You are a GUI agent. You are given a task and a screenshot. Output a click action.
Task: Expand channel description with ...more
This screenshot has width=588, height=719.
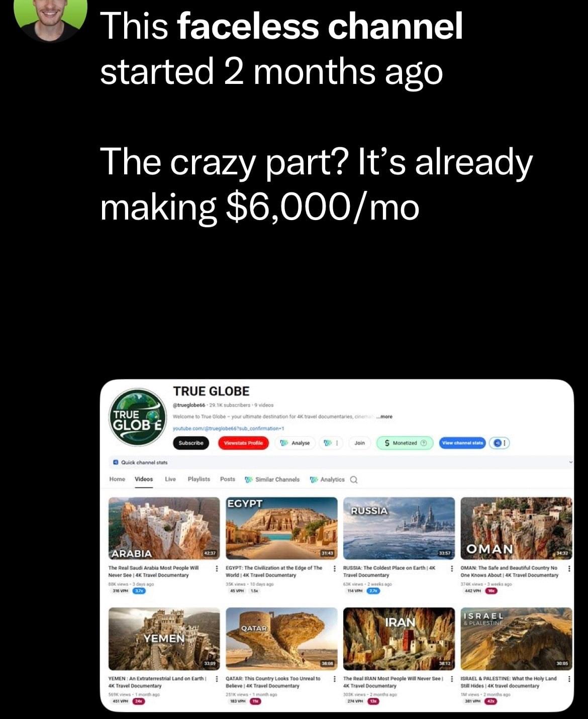(x=385, y=417)
